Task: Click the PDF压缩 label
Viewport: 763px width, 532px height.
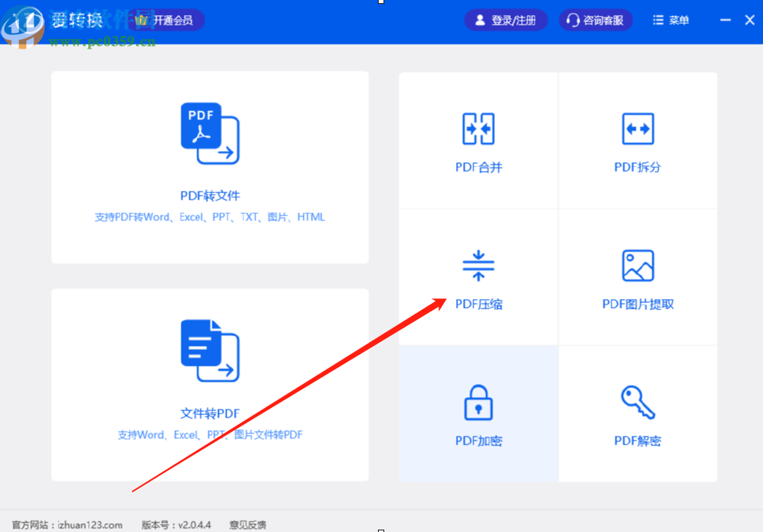Action: pos(478,305)
